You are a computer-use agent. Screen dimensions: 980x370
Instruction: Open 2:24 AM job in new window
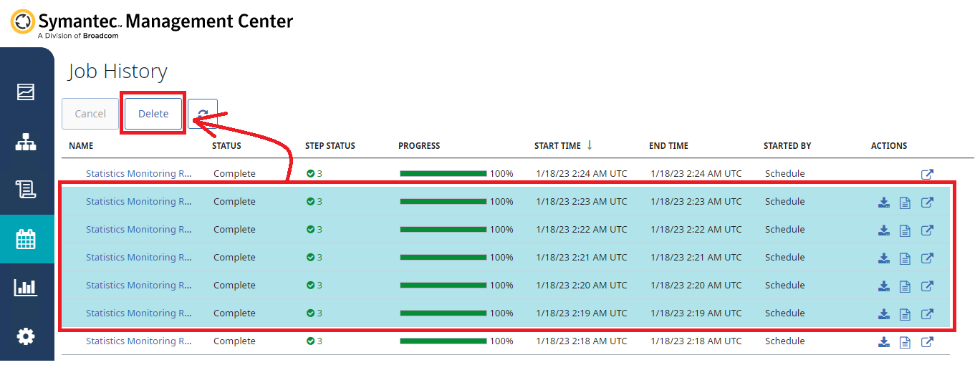927,174
